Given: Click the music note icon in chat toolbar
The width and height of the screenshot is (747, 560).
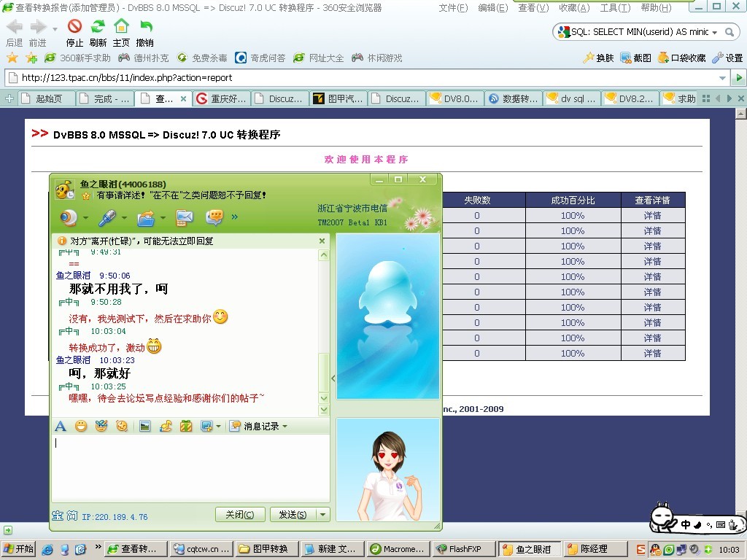Looking at the screenshot, I should coord(166,426).
